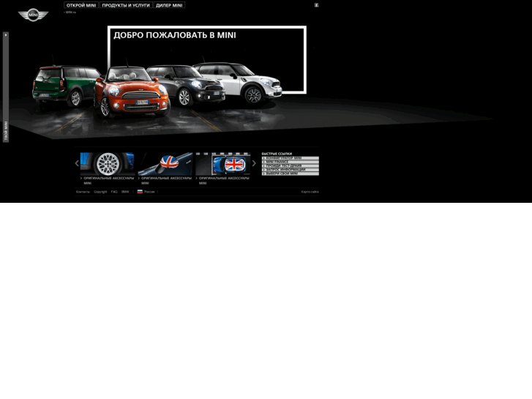Screen dimensions: 532x399
Task: Open the Union Jack roof thumbnail
Action: point(222,164)
